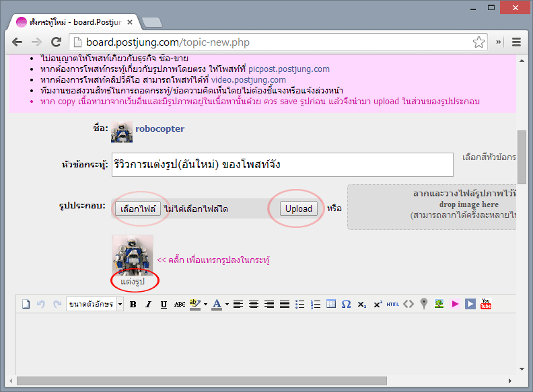Screen dimensions: 533x392
Task: Insert image using the picture icon
Action: click(439, 304)
